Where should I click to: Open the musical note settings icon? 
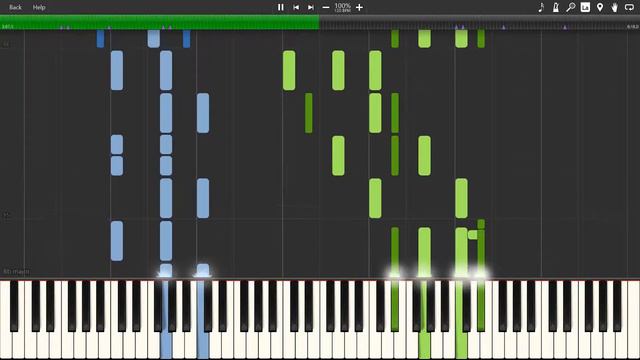[x=541, y=7]
